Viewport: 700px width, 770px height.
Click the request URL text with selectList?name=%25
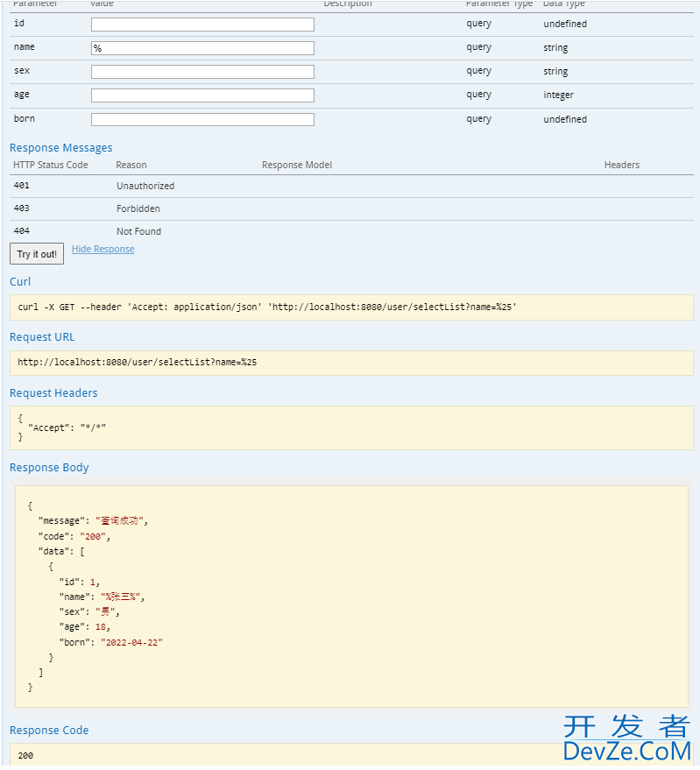(x=137, y=362)
